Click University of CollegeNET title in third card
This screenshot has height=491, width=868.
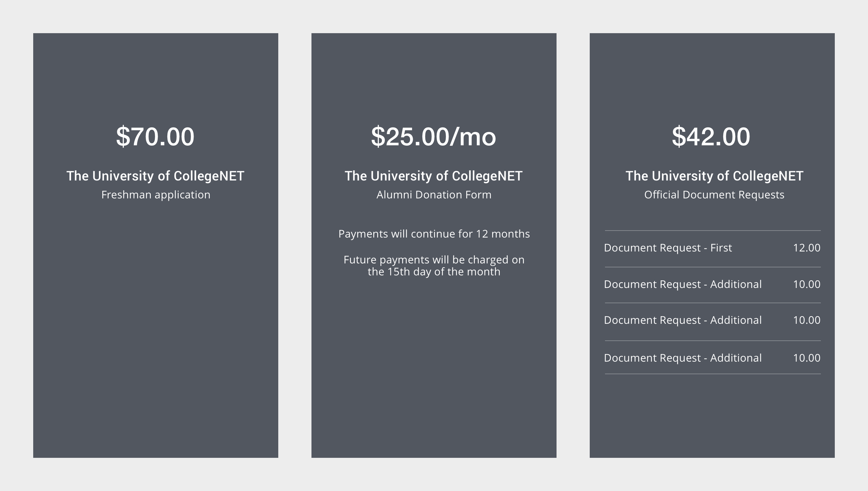[715, 176]
